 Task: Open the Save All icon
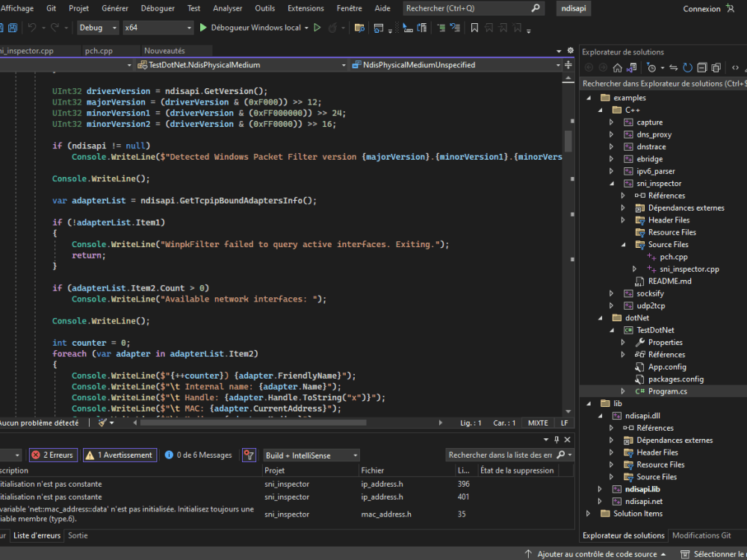[x=12, y=27]
